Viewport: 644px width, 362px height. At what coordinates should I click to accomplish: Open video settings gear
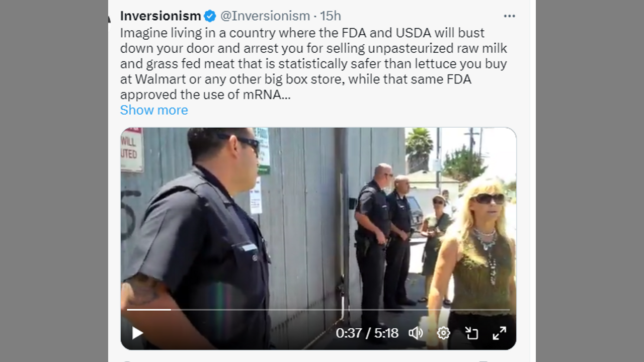pos(443,333)
